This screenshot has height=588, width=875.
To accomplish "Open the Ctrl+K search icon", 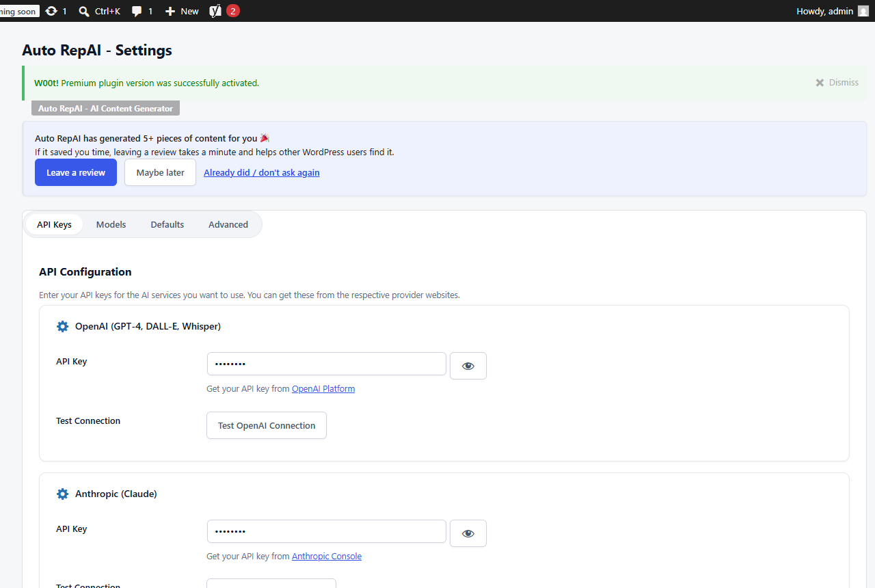I will coord(84,11).
